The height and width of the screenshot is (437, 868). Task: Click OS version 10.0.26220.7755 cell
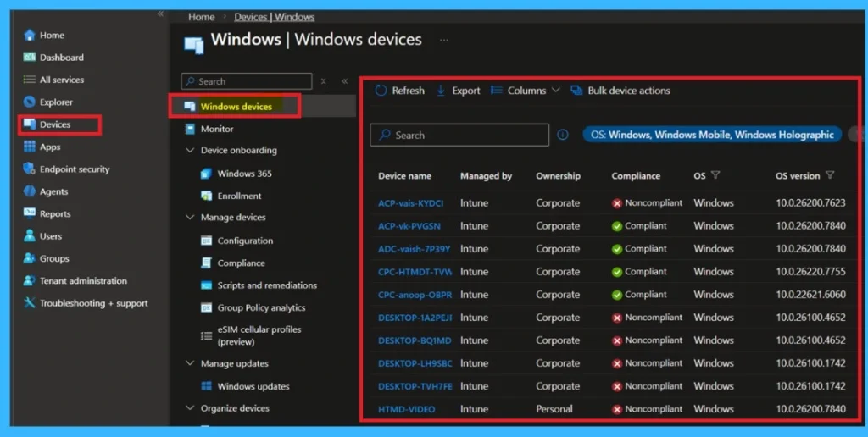click(x=810, y=272)
